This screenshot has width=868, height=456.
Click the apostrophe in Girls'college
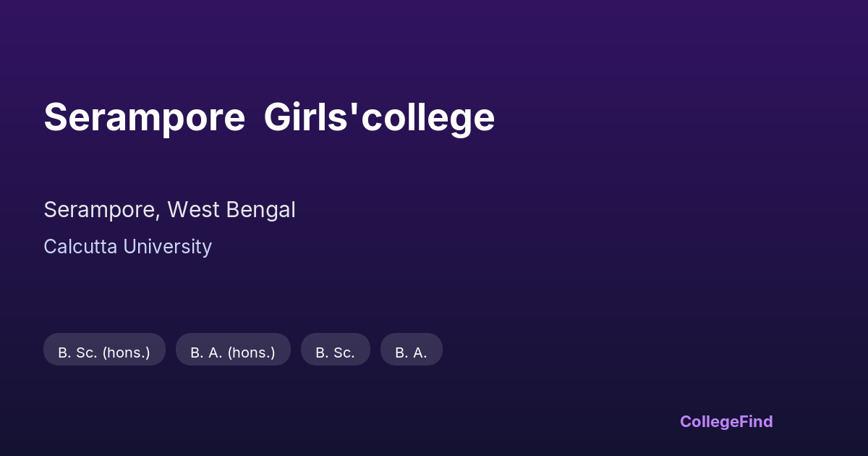coord(355,109)
